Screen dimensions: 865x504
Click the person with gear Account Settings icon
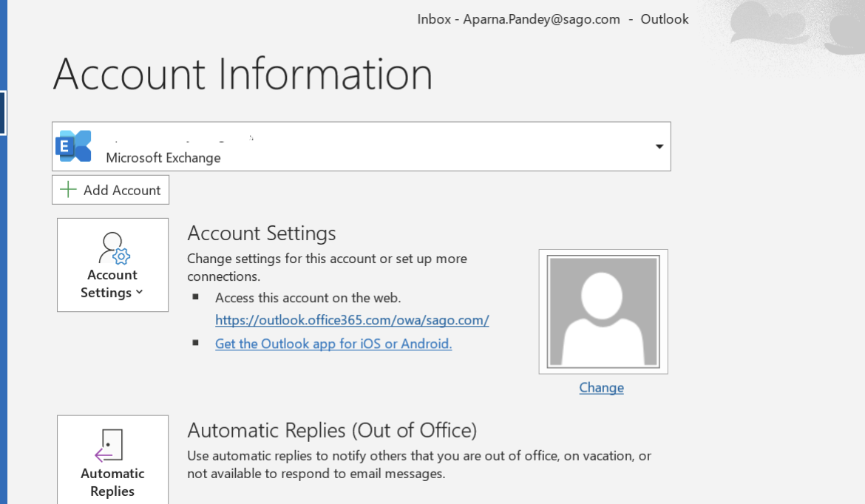pos(114,248)
